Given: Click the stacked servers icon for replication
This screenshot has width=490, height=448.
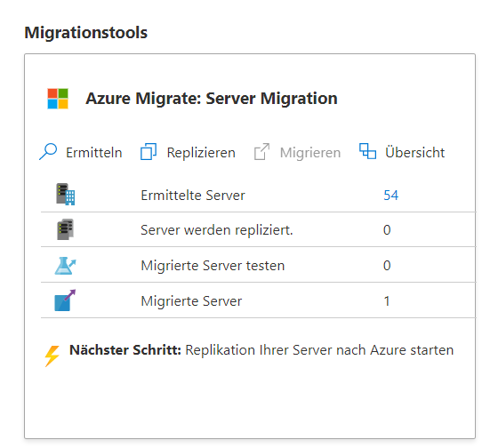Looking at the screenshot, I should coord(65,229).
